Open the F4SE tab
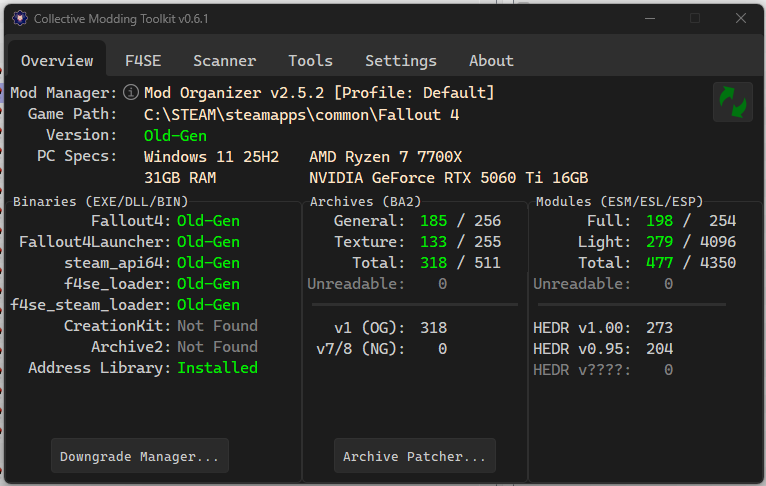 click(x=143, y=61)
